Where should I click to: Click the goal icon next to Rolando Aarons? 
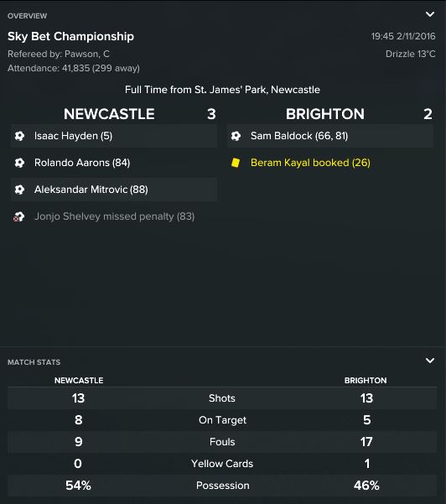19,163
